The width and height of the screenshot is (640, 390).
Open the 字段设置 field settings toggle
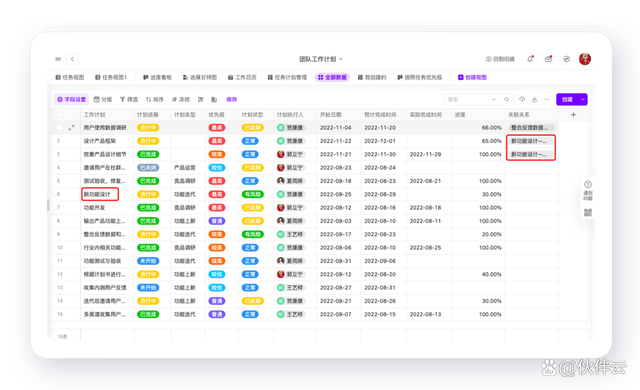[x=71, y=99]
